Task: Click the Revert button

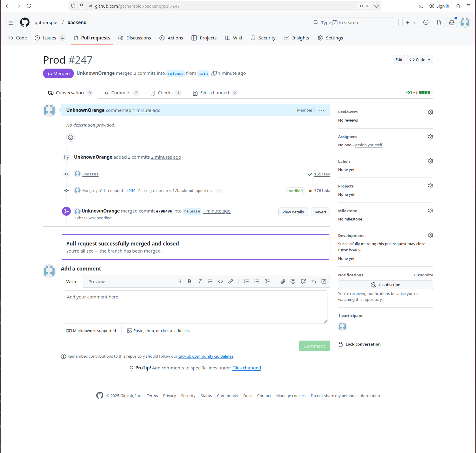Action: point(320,212)
